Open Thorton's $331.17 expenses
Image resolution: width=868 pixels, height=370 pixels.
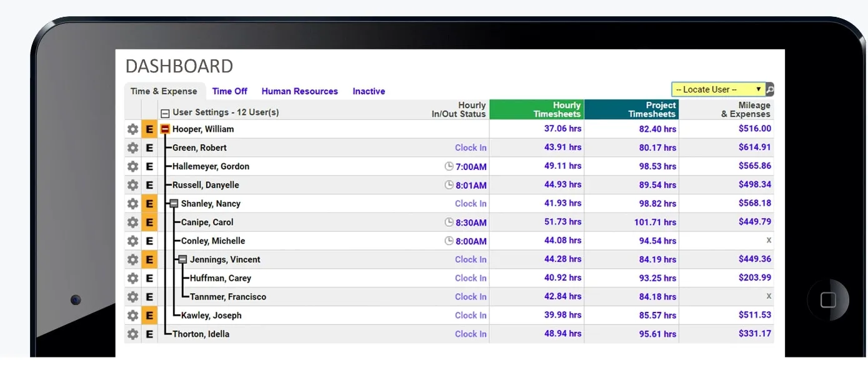755,334
